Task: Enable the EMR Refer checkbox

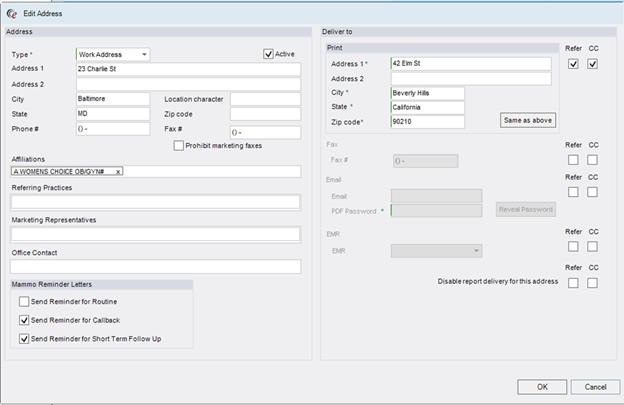Action: click(x=573, y=247)
